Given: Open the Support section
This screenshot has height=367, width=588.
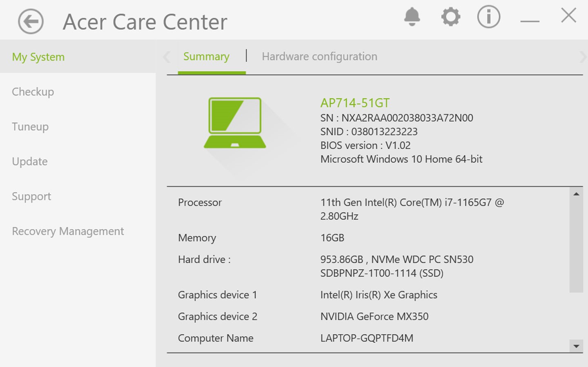Looking at the screenshot, I should (x=31, y=196).
